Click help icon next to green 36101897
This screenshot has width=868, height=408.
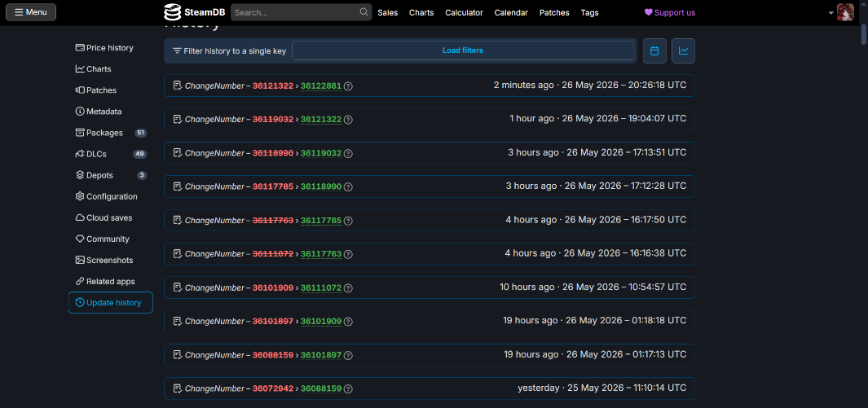click(x=348, y=356)
